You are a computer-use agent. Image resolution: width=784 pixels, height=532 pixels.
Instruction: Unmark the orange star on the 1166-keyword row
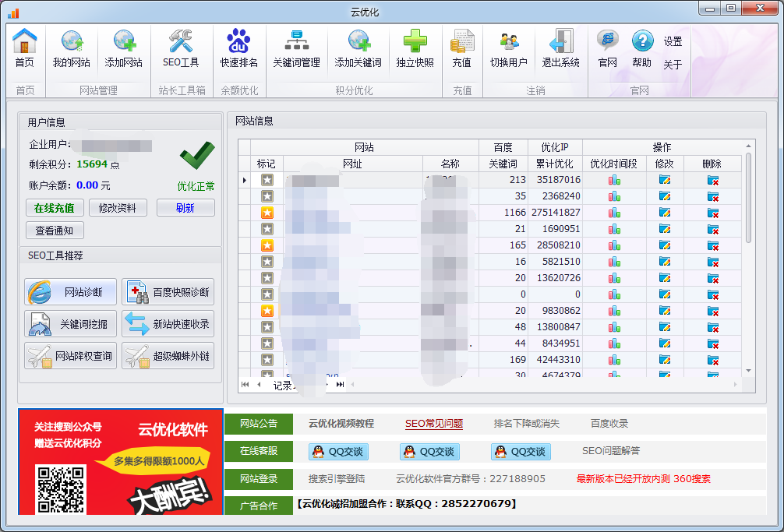point(267,213)
